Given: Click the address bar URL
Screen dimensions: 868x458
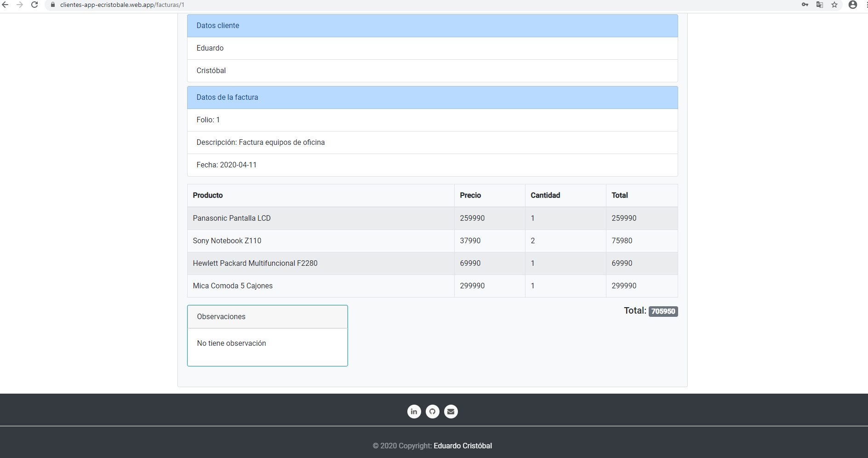Looking at the screenshot, I should pos(122,5).
